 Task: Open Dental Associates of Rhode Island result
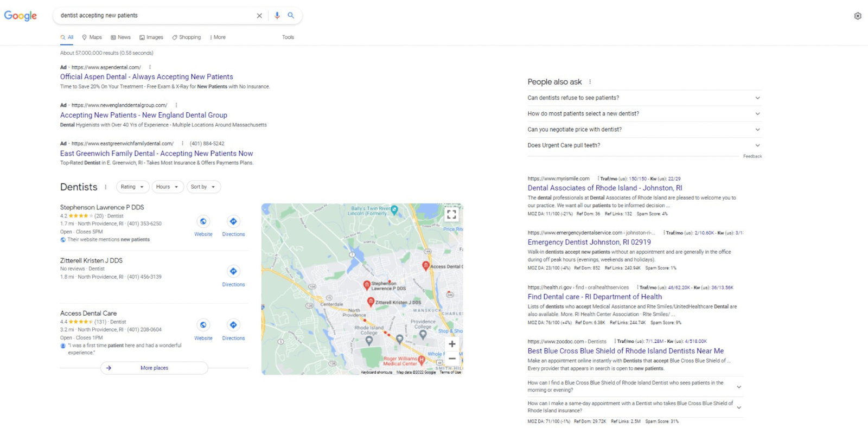(x=605, y=188)
